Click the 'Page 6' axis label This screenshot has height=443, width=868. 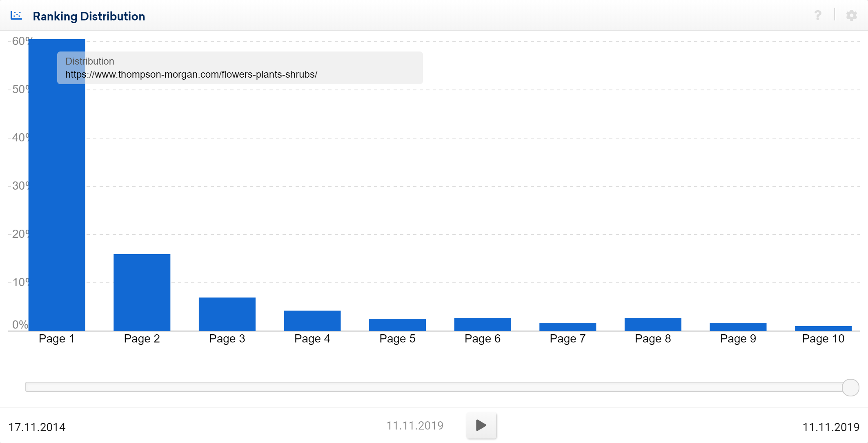[x=483, y=339]
